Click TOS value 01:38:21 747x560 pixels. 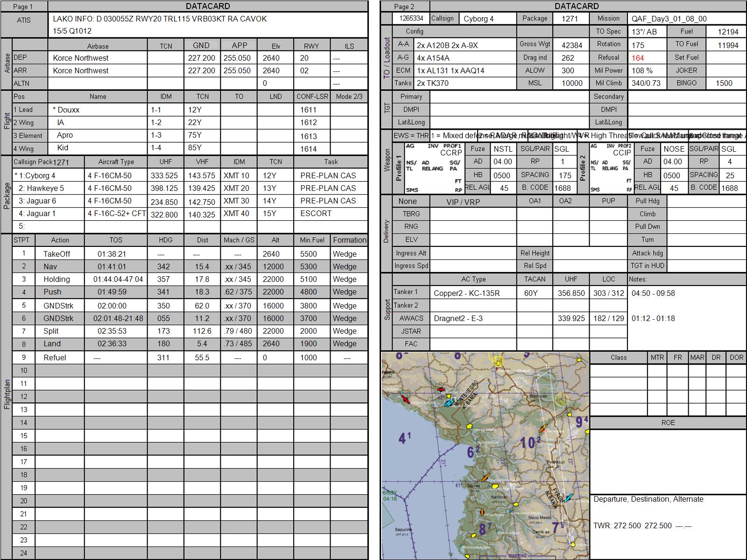point(112,254)
